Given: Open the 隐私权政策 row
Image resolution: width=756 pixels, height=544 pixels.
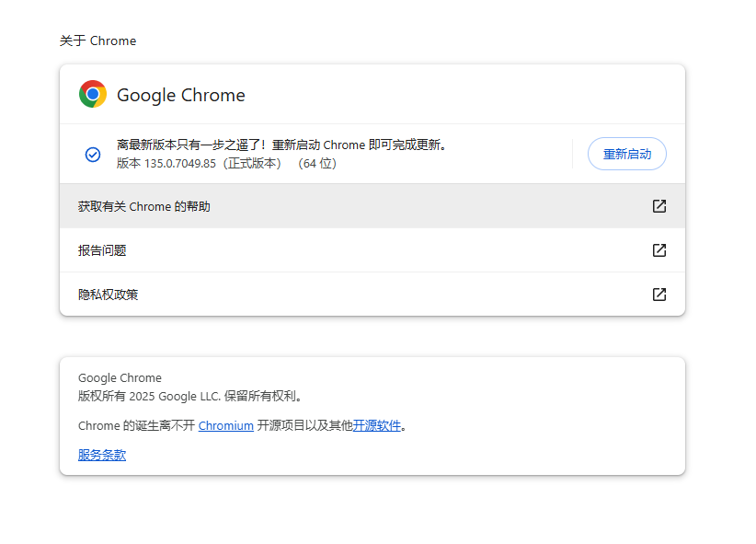Looking at the screenshot, I should tap(372, 295).
